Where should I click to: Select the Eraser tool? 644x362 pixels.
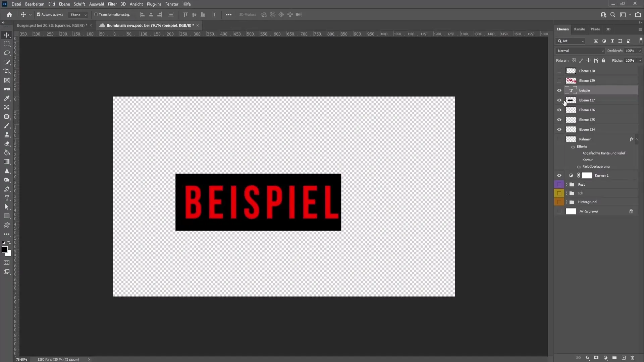click(7, 144)
